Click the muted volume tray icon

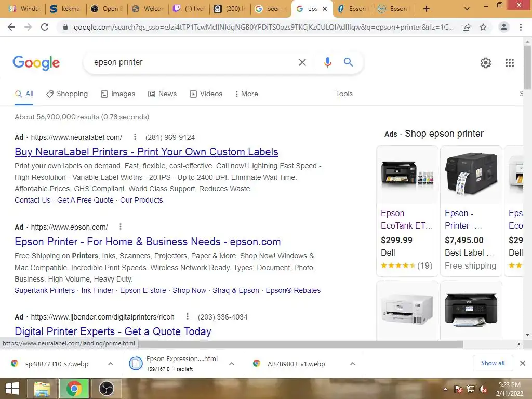[x=483, y=389]
